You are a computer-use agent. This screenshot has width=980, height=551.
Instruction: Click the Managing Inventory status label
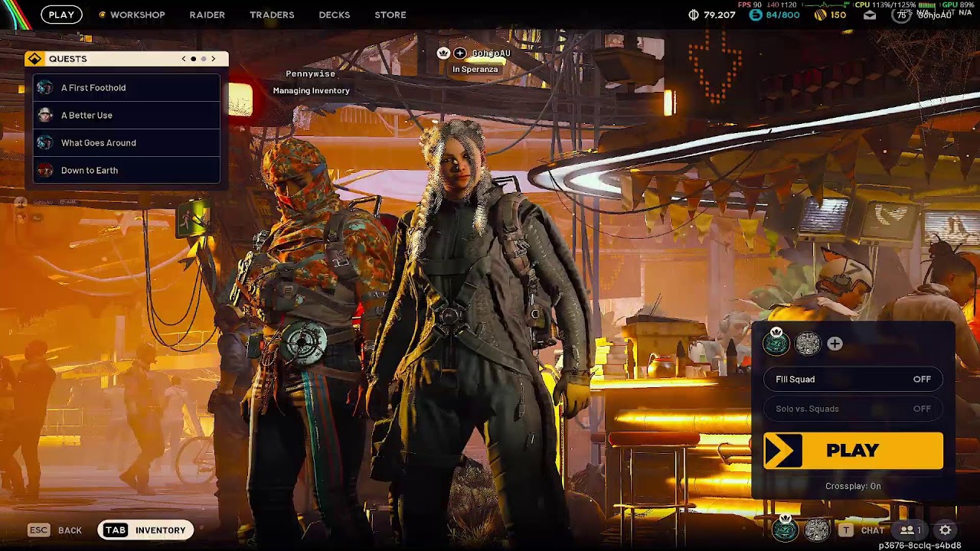(x=311, y=90)
